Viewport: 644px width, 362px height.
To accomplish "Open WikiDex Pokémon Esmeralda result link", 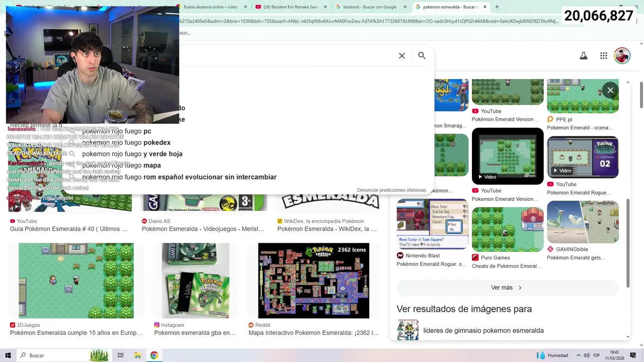I will point(327,229).
